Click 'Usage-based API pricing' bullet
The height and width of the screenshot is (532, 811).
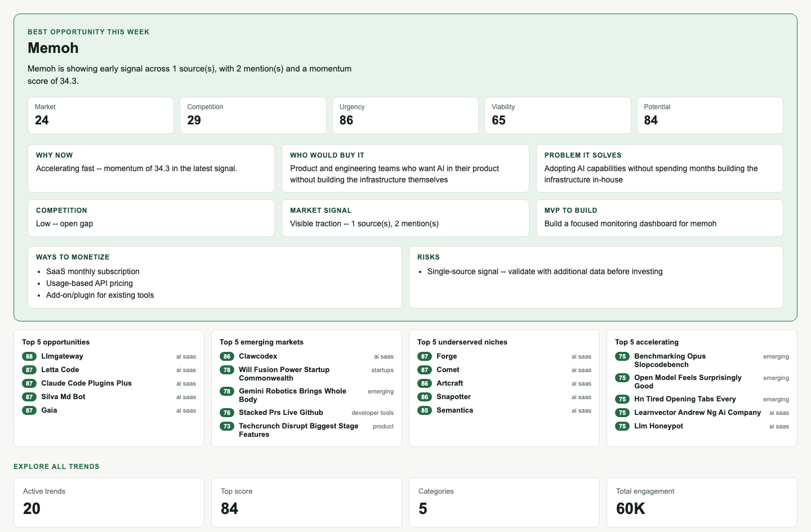pyautogui.click(x=90, y=283)
